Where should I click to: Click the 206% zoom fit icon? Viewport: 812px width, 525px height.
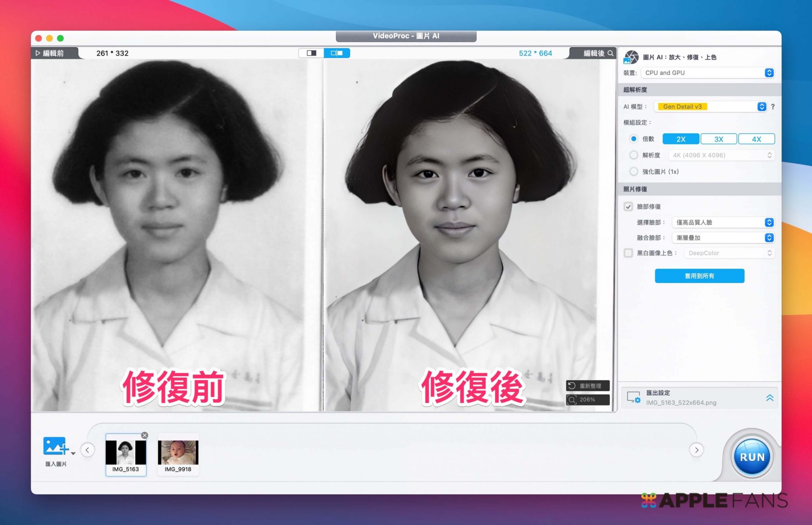pos(572,400)
